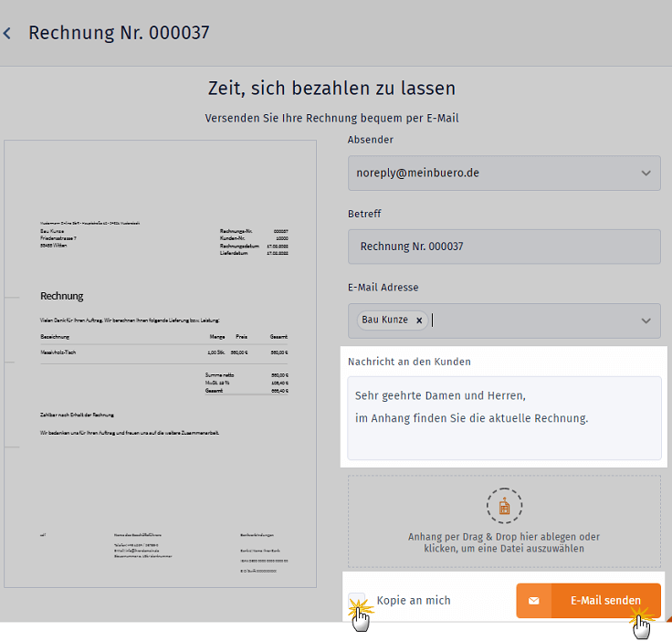Click the Anhang drag and drop text area
The height and width of the screenshot is (641, 672).
[504, 542]
